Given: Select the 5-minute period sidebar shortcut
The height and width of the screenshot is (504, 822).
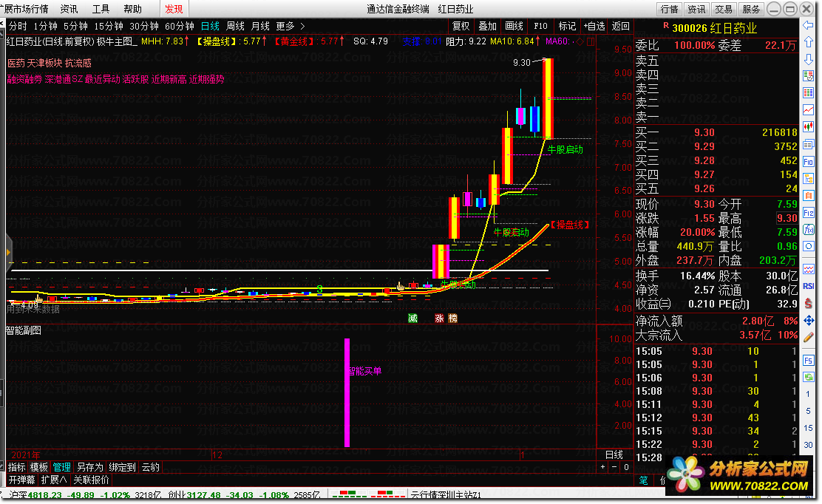Looking at the screenshot, I should [808, 412].
